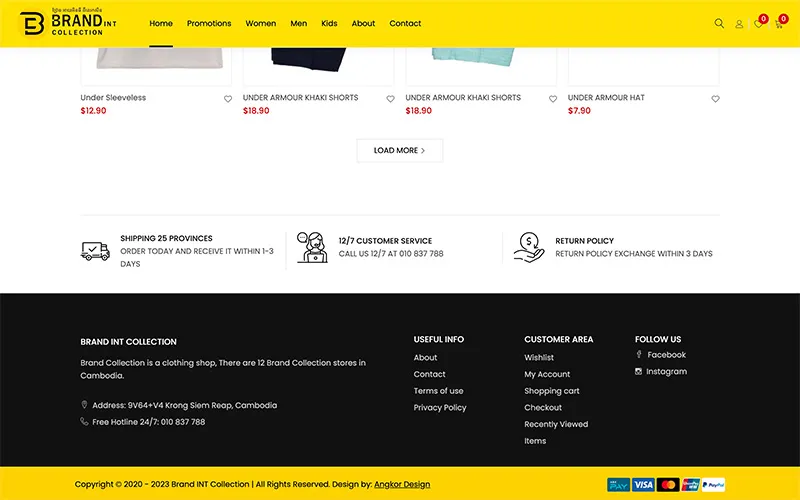This screenshot has height=500, width=800.
Task: Open the About menu item in header
Action: [363, 23]
